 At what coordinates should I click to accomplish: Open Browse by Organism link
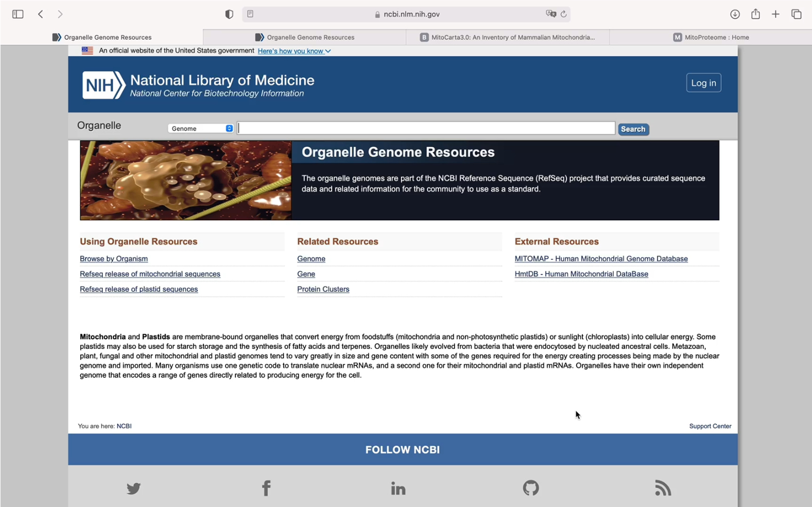(114, 259)
